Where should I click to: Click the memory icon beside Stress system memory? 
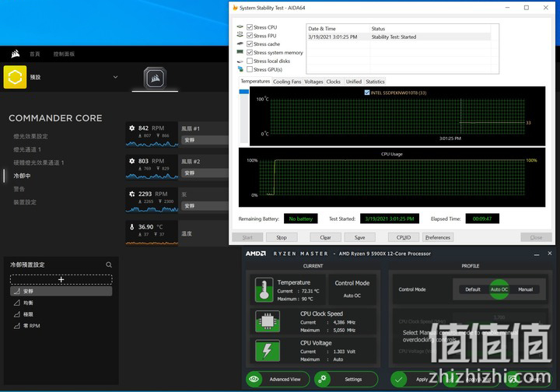click(240, 52)
